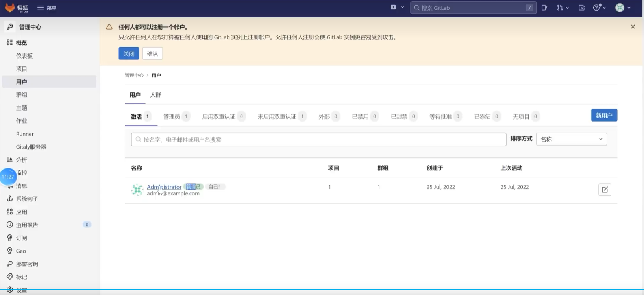Open Gitaly服务器 in the sidebar
This screenshot has height=295, width=644.
click(31, 147)
